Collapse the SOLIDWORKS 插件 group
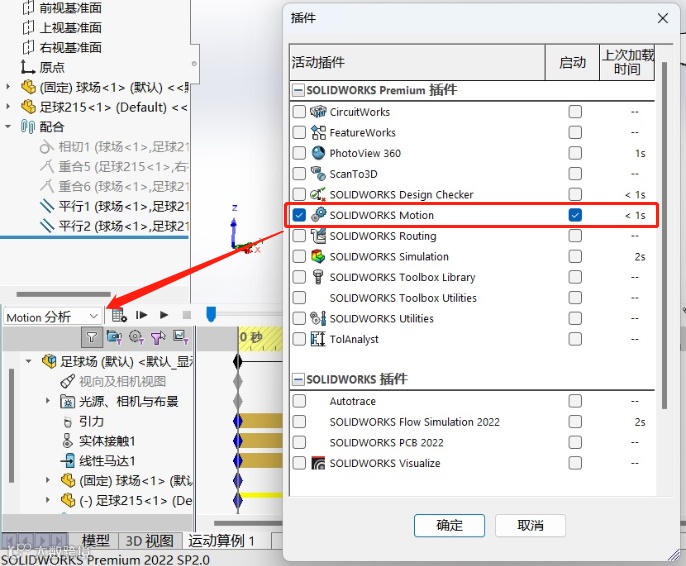 click(298, 379)
